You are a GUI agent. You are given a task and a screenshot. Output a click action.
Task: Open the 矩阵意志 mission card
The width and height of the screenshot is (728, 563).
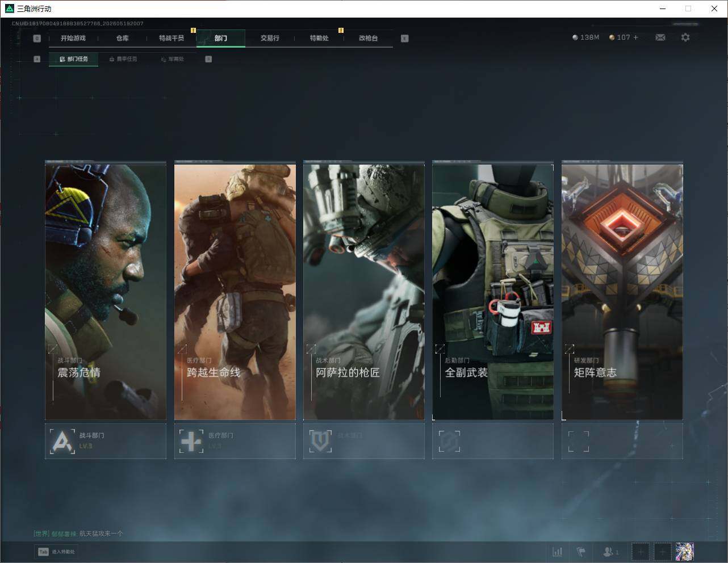[x=622, y=292]
